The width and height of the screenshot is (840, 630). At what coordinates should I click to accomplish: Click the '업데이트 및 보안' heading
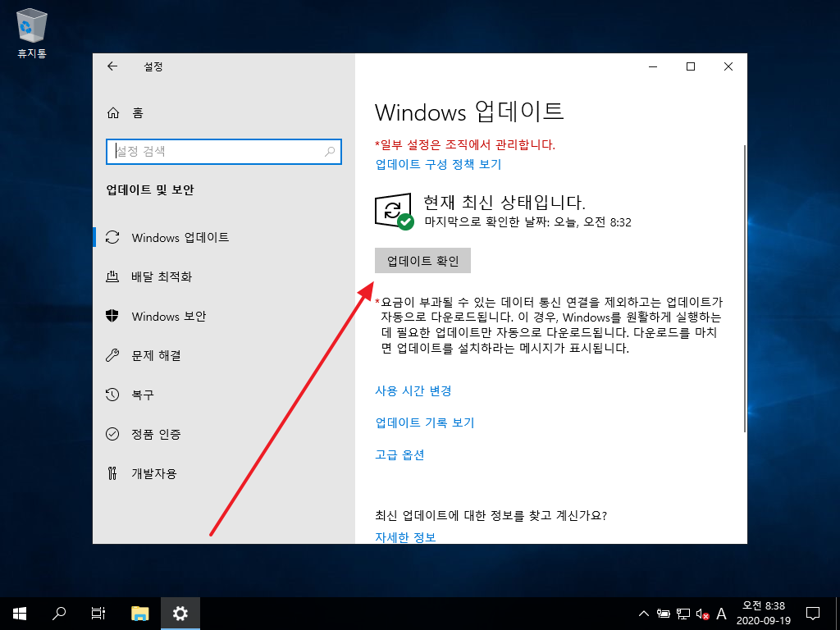150,189
